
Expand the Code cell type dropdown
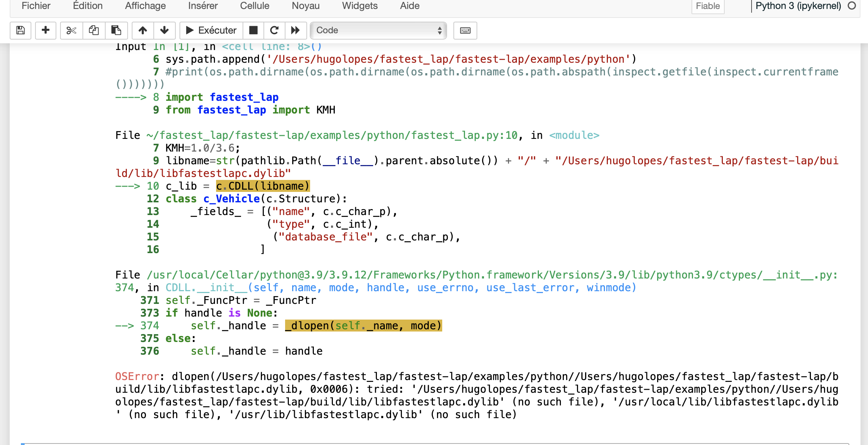click(x=378, y=30)
